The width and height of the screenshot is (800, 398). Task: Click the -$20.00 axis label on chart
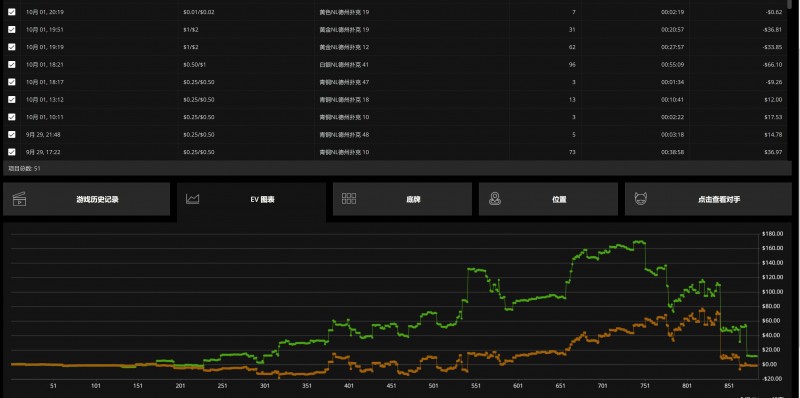(x=772, y=378)
